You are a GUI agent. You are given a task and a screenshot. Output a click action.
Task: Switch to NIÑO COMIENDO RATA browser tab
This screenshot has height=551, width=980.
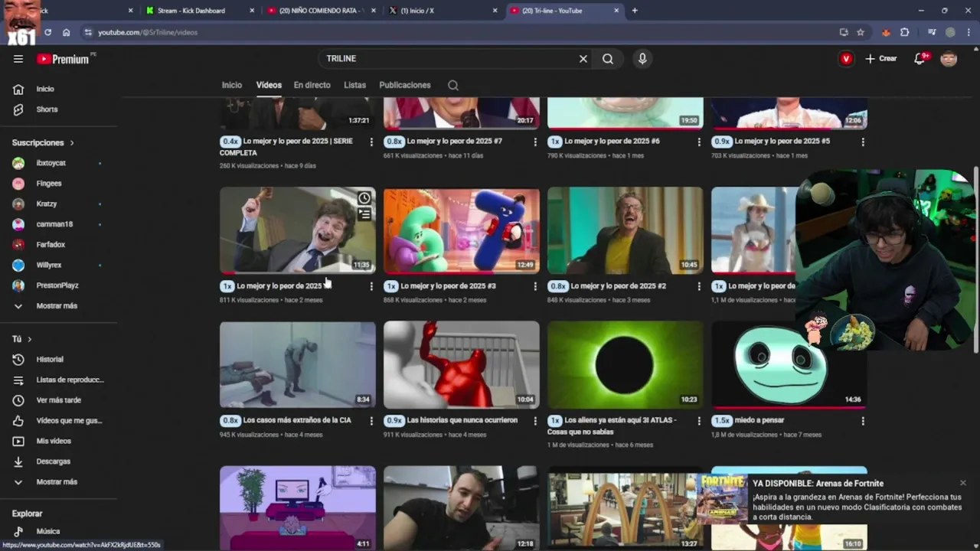(320, 11)
